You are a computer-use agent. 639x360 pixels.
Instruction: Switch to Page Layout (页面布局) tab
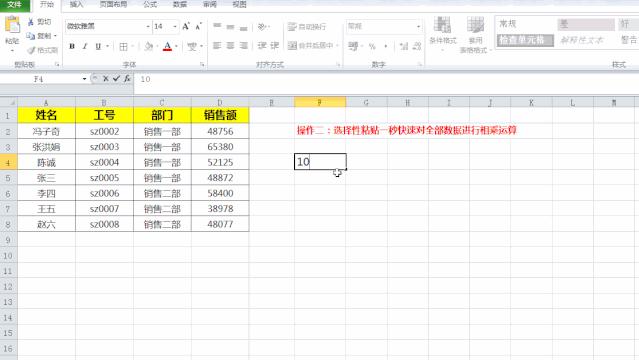tap(113, 4)
